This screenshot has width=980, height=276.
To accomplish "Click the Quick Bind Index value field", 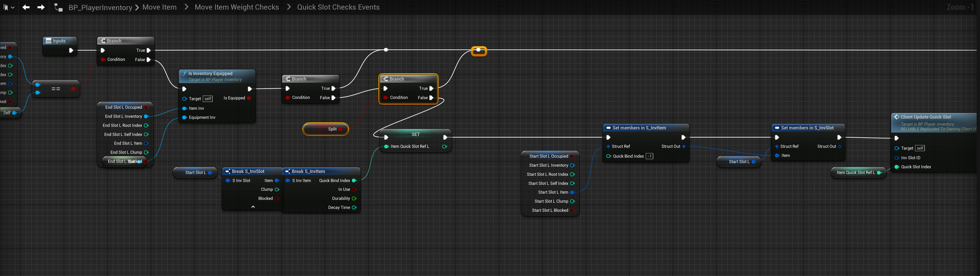I will 649,156.
